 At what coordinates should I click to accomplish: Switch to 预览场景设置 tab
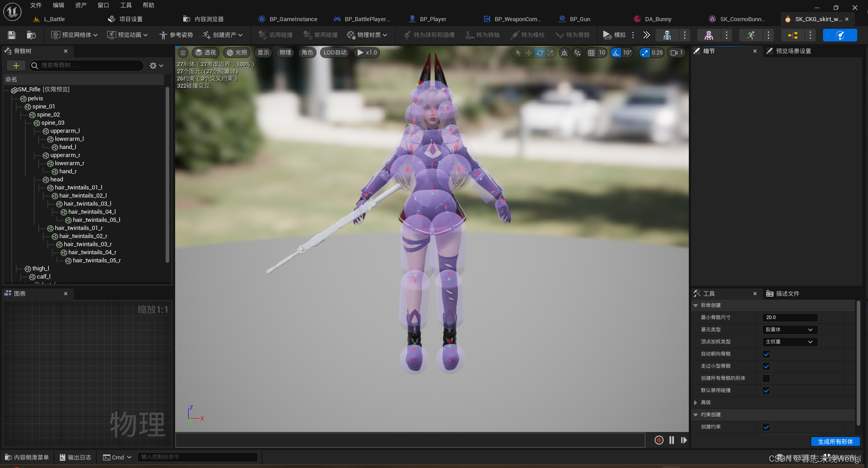tap(793, 51)
